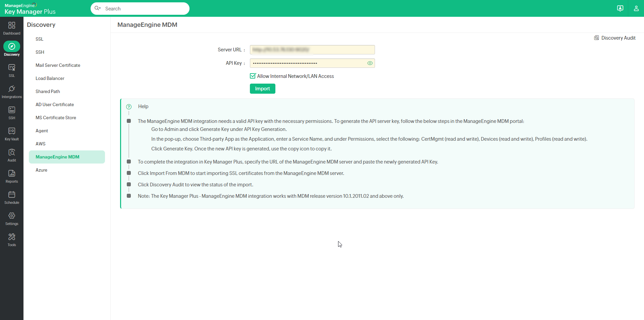Click the 'Click Import From MDM' help line

click(x=241, y=173)
